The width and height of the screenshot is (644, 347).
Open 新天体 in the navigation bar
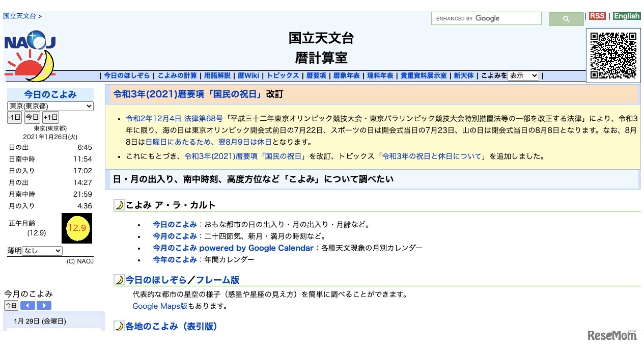click(x=464, y=75)
